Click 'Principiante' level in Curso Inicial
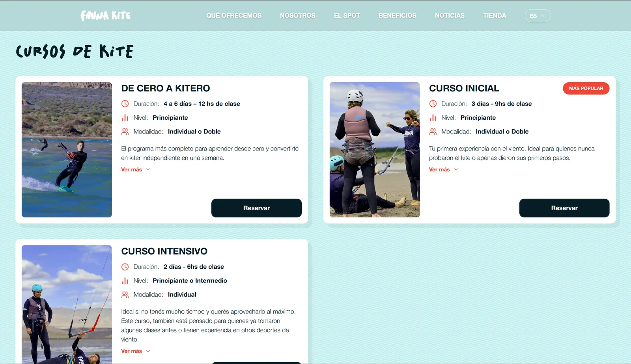 (x=478, y=117)
